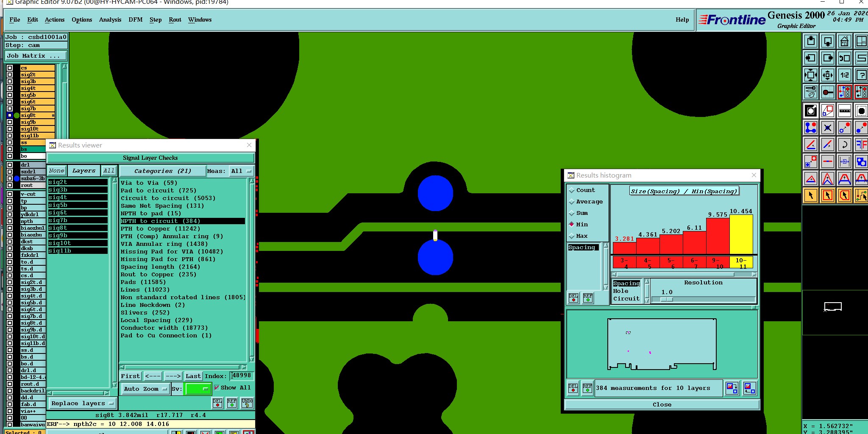Close the Results histogram with Close button
868x434 pixels.
(x=662, y=405)
